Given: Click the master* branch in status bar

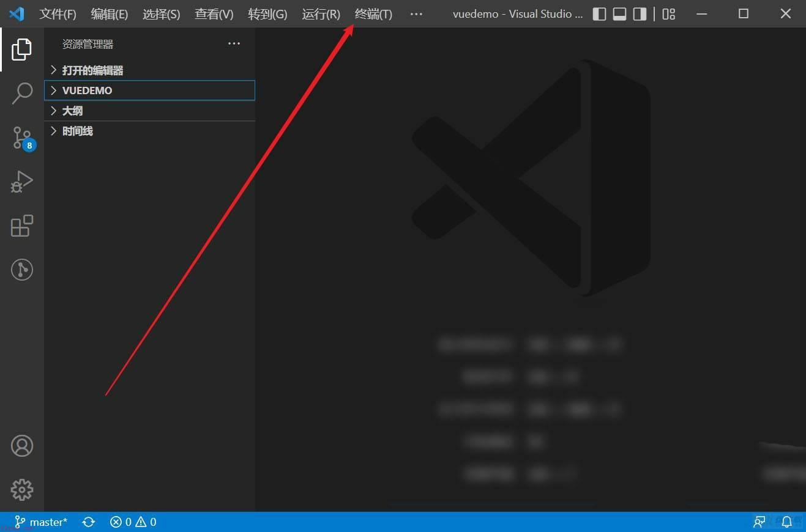Looking at the screenshot, I should coord(41,522).
